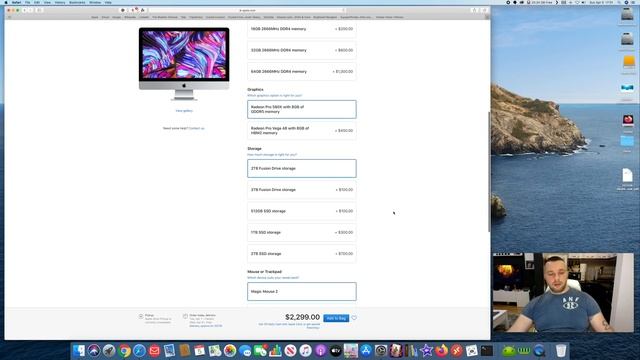This screenshot has height=360, width=640.
Task: Choose Radeon Pro Vega 48 graphics
Action: point(302,131)
